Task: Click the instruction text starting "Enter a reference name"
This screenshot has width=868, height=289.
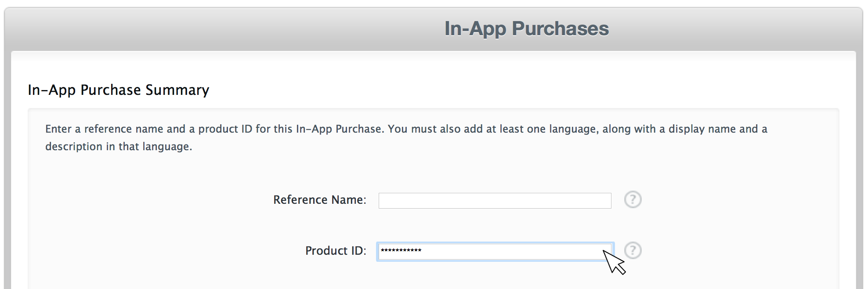Action: point(406,137)
